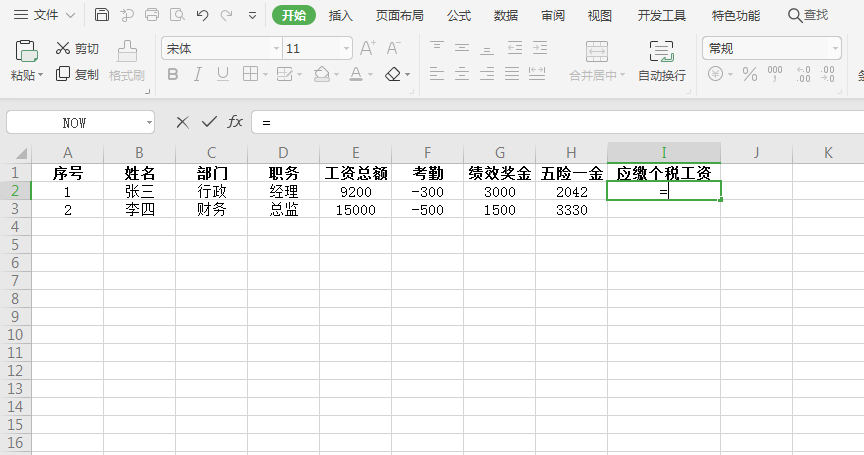Open the font size dropdown showing 11
The width and height of the screenshot is (864, 455).
[346, 48]
